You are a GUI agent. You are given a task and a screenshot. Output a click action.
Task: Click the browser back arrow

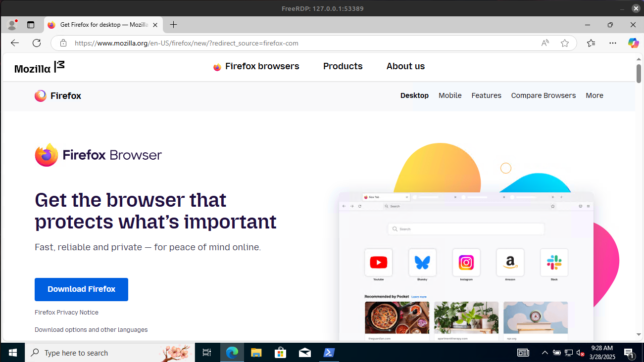click(x=15, y=43)
